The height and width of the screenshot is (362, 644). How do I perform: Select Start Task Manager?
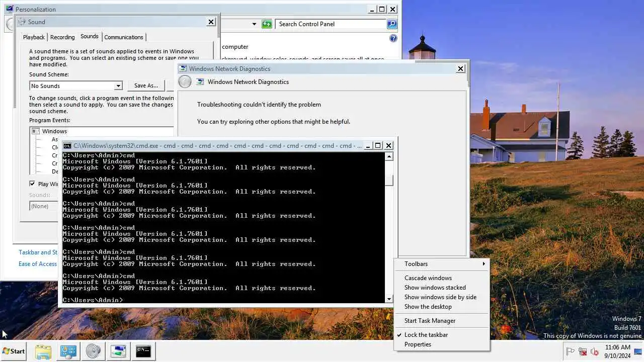(x=441, y=321)
